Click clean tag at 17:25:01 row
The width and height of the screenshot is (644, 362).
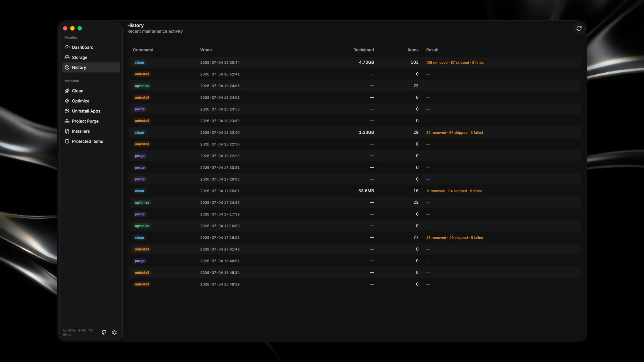139,191
